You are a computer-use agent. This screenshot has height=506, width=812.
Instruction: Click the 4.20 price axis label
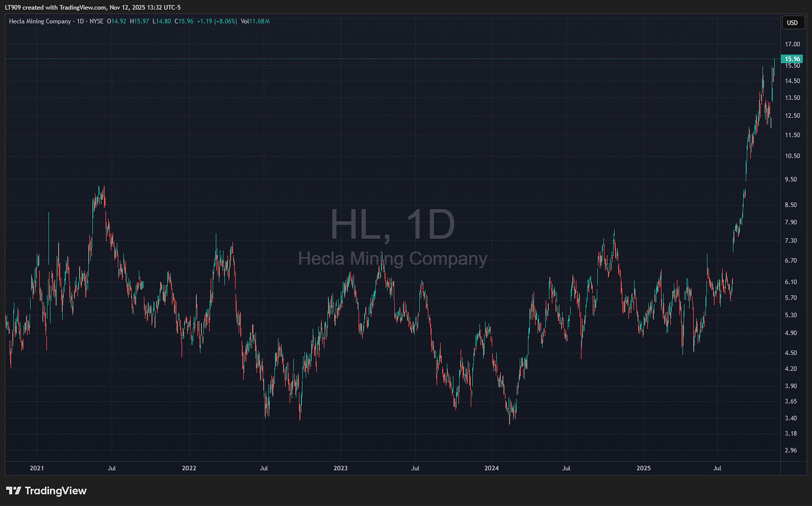point(791,369)
